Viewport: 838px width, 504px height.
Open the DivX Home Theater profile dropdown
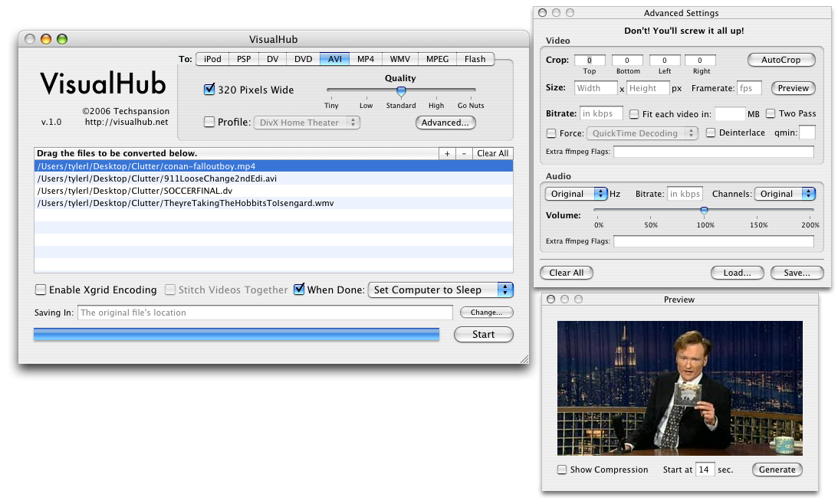point(307,123)
